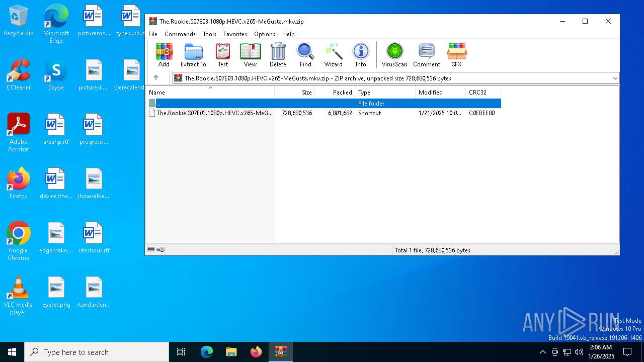Select the standarden... desktop image file
The height and width of the screenshot is (362, 644).
tap(94, 292)
